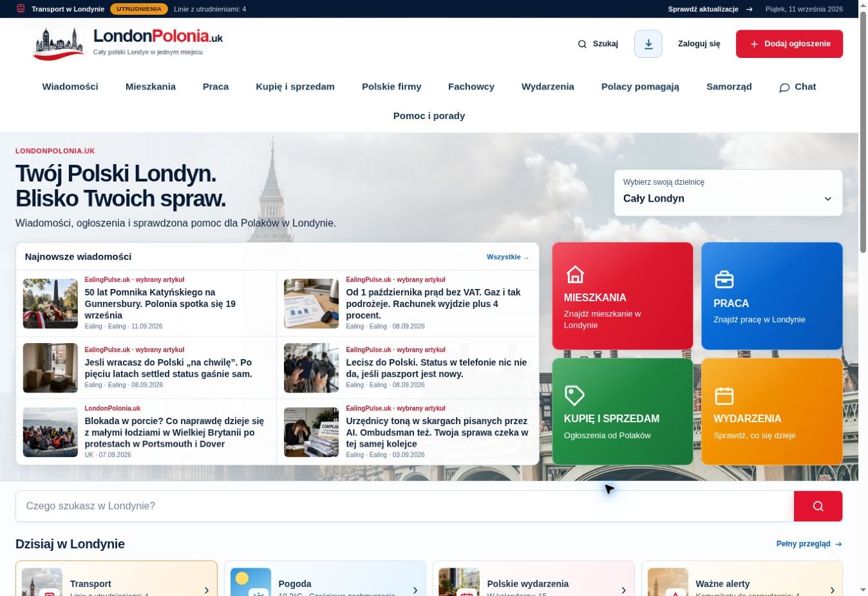Focus the Czego szukasz w Londynie search field
Image resolution: width=868 pixels, height=596 pixels.
405,506
